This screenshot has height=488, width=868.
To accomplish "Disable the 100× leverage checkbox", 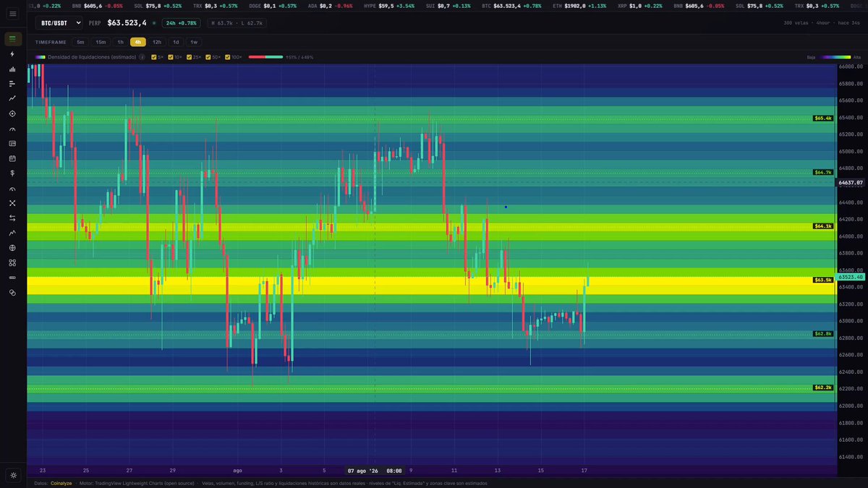I will [228, 56].
